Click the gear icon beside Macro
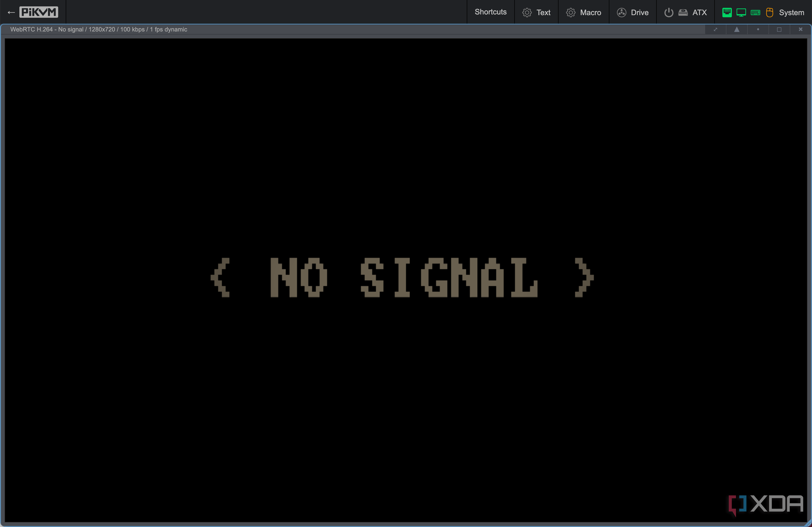The height and width of the screenshot is (527, 812). (570, 13)
